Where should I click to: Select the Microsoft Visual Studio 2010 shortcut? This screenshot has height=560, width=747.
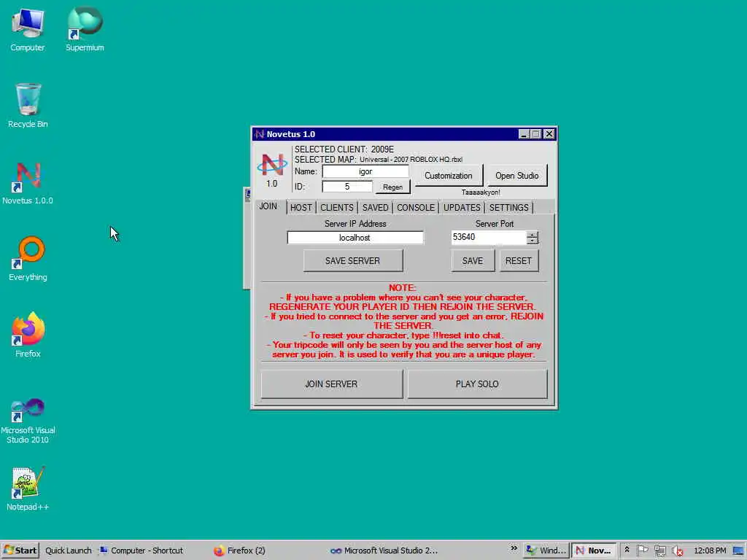28,421
